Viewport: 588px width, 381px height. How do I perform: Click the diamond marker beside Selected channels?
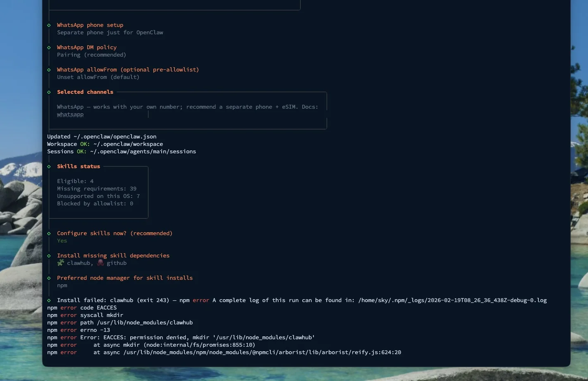coord(49,92)
